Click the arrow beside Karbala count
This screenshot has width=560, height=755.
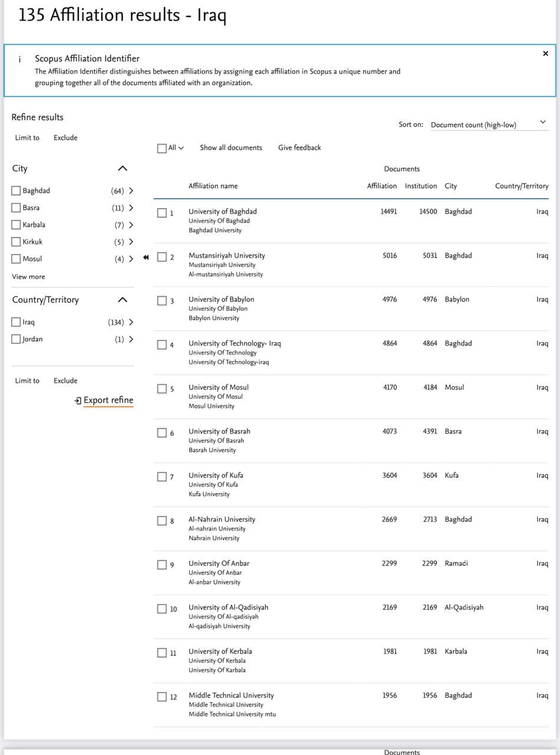pyautogui.click(x=131, y=225)
